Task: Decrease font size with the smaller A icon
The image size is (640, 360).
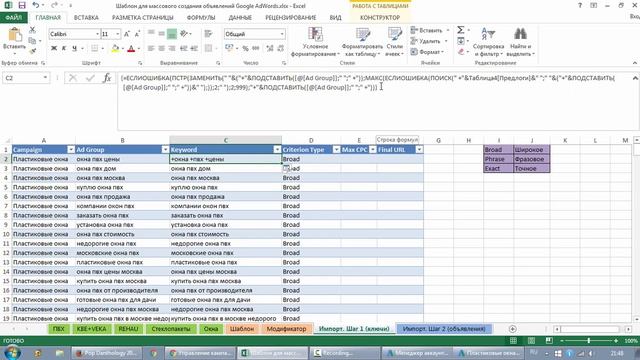Action: click(137, 34)
